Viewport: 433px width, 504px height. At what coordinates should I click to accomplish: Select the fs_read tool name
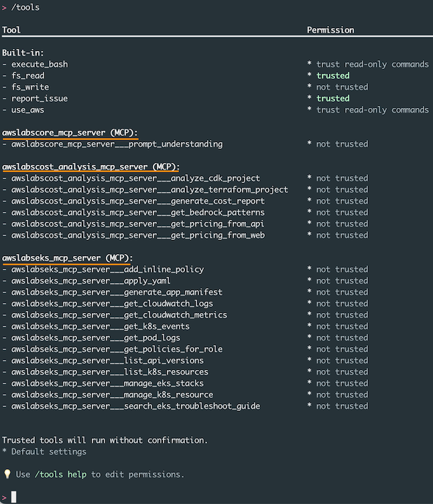tap(28, 76)
